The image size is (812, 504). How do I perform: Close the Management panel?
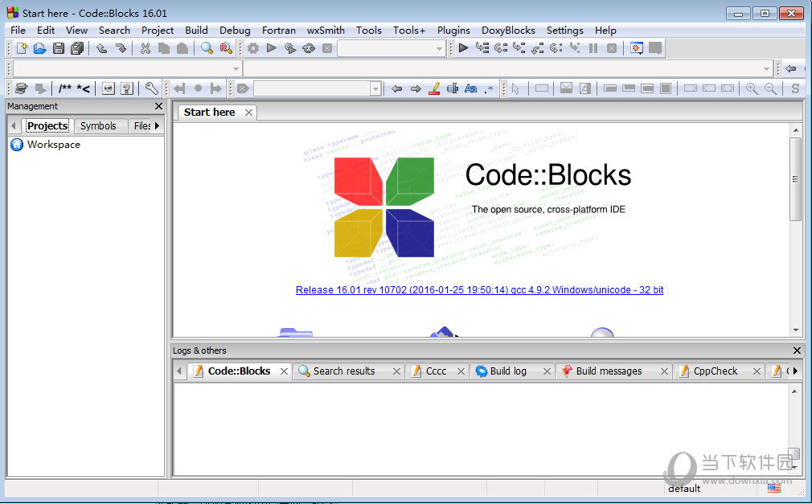pos(158,106)
